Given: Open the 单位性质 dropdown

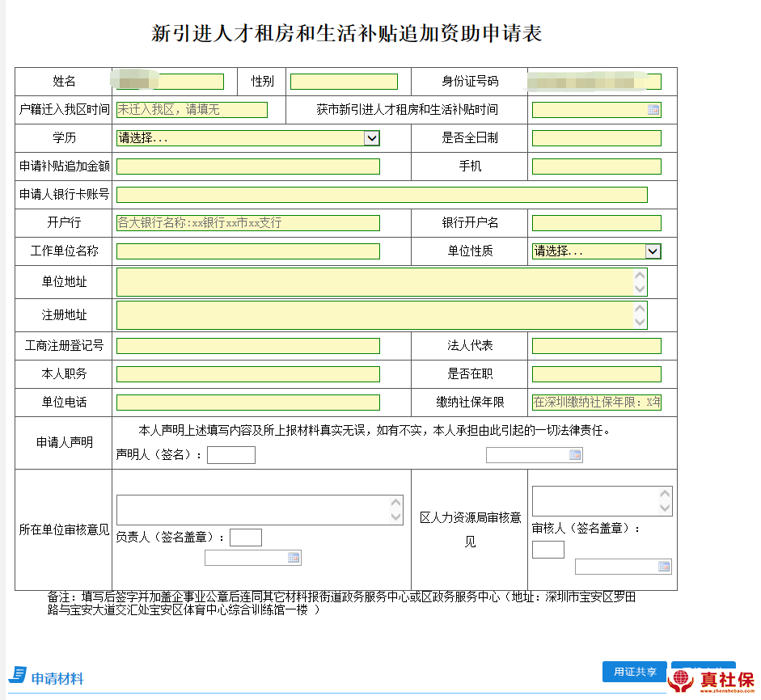Looking at the screenshot, I should 653,251.
